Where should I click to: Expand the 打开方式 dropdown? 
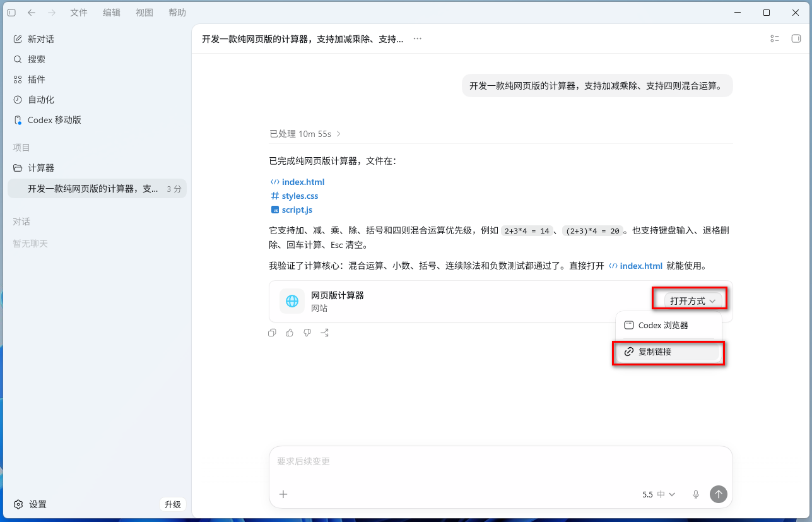click(x=692, y=301)
